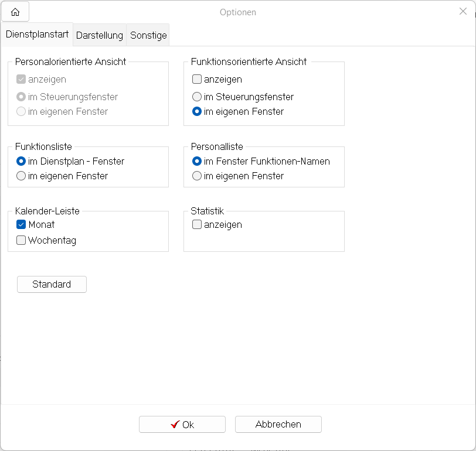Select im Fenster Funktionen-Namen for Personalliste

click(x=197, y=161)
